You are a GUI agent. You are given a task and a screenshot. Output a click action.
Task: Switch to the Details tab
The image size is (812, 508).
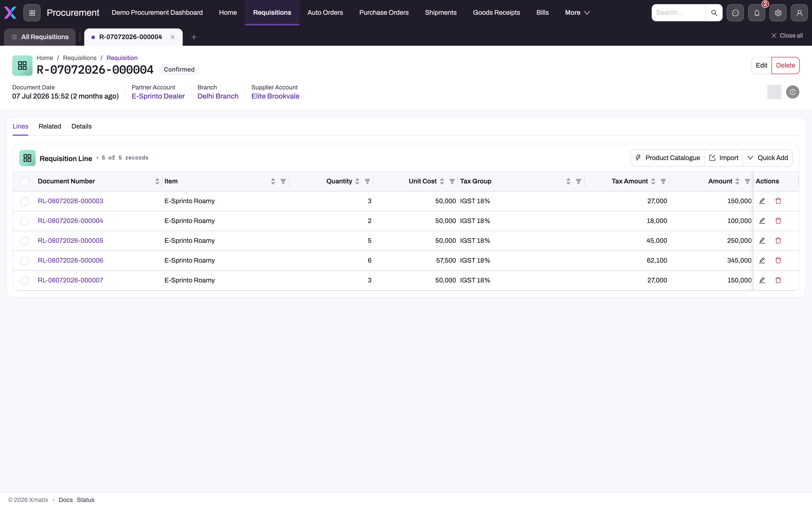click(x=81, y=126)
